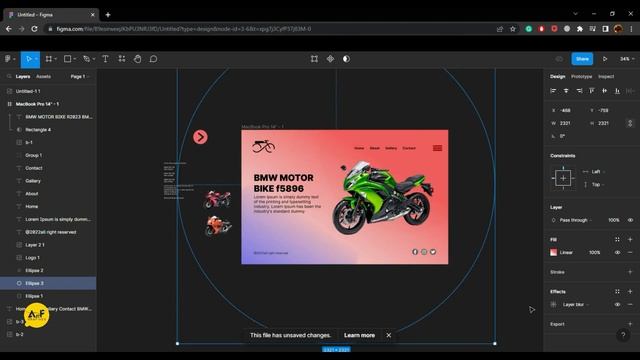Open shape tools dropdown arrow
The height and width of the screenshot is (360, 640).
click(x=74, y=59)
